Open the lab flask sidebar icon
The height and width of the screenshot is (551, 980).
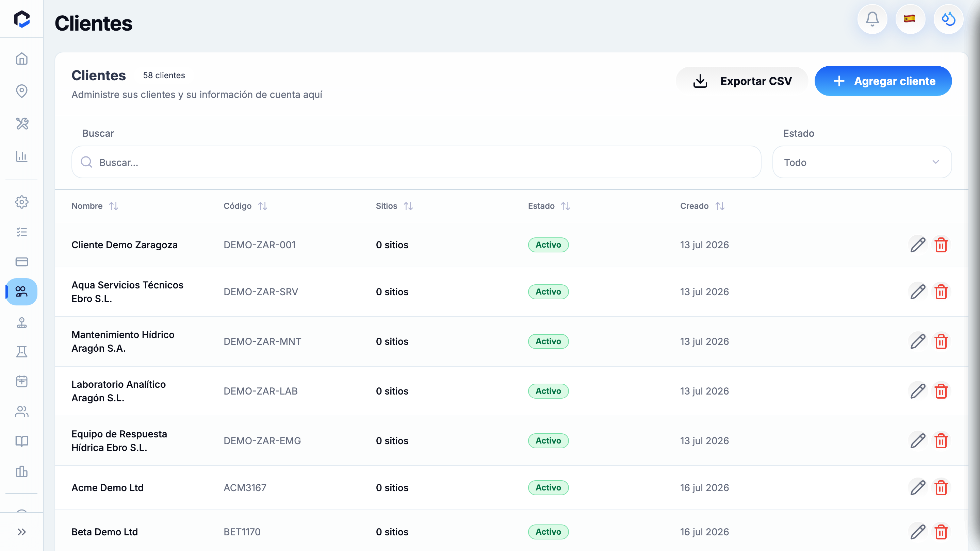click(22, 352)
